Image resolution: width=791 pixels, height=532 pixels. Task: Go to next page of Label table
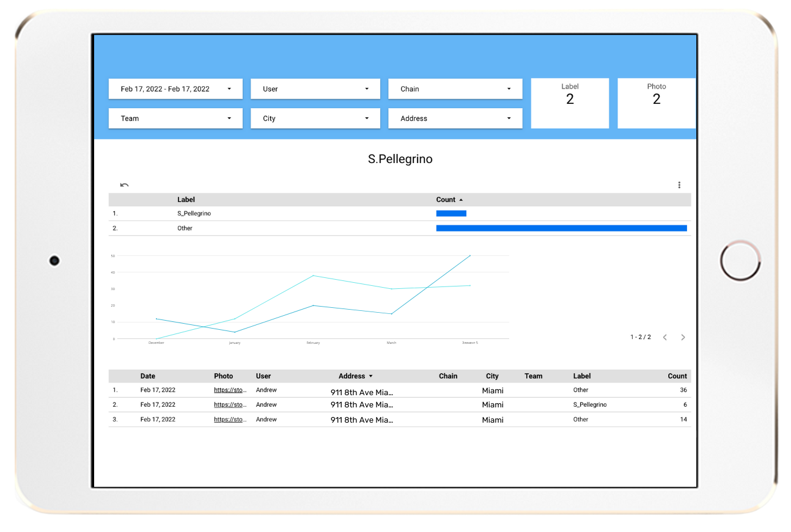coord(683,337)
